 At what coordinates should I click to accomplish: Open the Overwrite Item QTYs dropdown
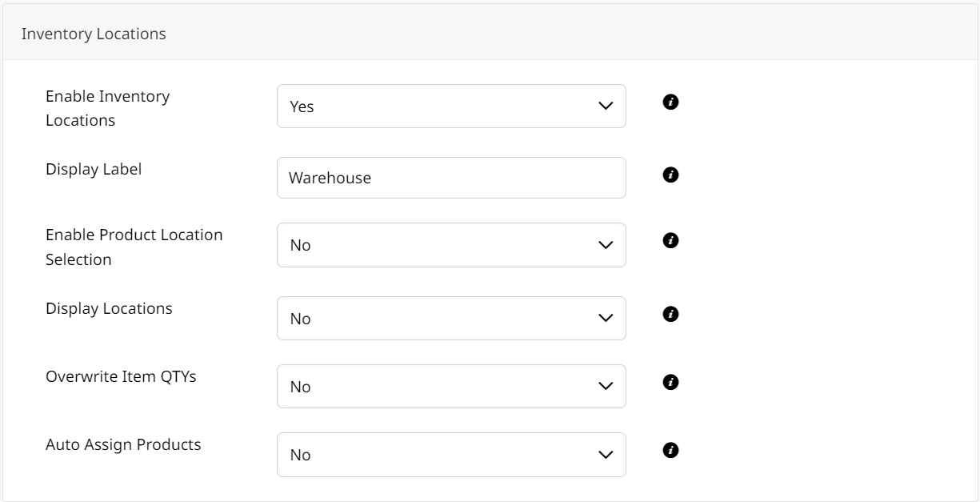point(451,386)
